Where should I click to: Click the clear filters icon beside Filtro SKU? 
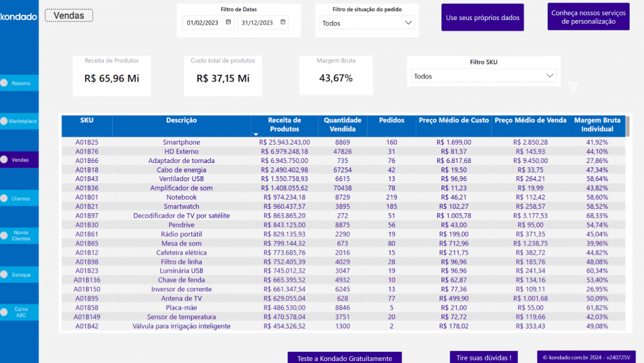point(573,86)
